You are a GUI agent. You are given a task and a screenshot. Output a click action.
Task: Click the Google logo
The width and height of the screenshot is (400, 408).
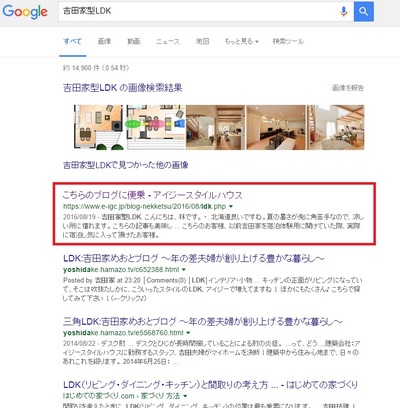25,12
